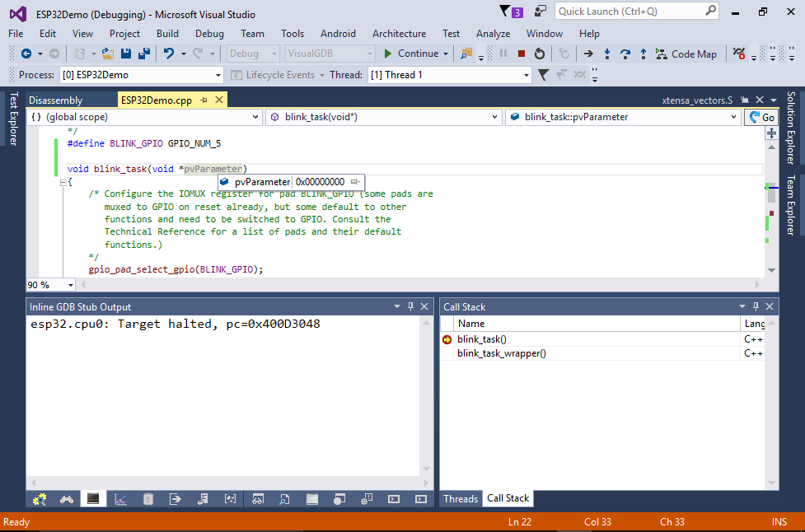Click the Save All icon
The height and width of the screenshot is (532, 805).
tap(144, 54)
